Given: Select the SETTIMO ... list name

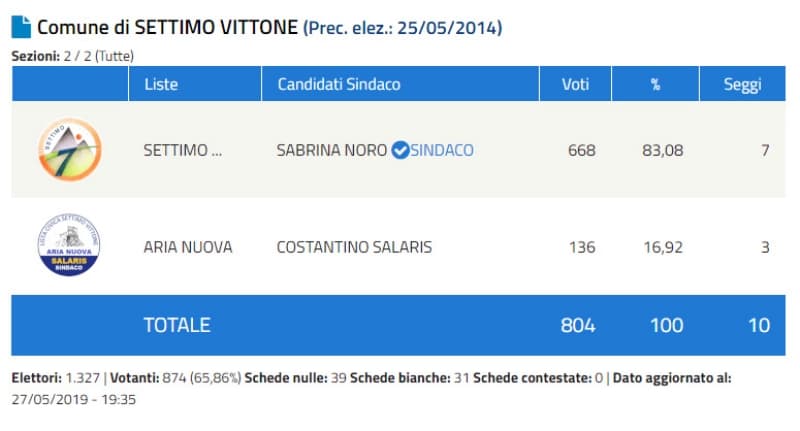Looking at the screenshot, I should coord(176,150).
